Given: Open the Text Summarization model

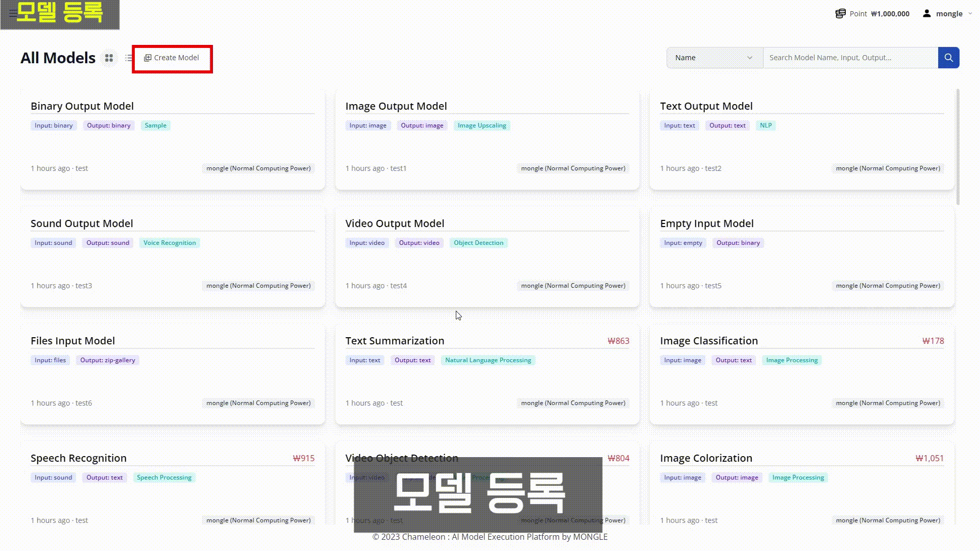Looking at the screenshot, I should point(395,341).
